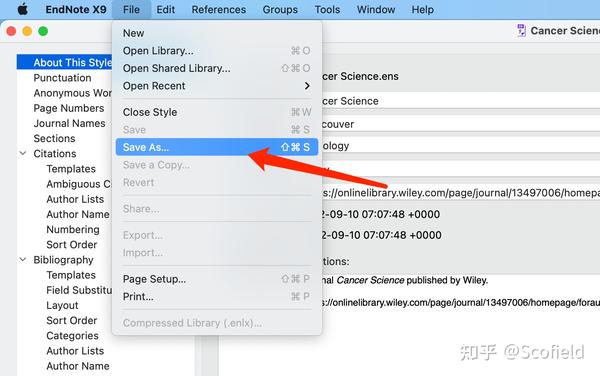Select Bibliography heading in sidebar
Image resolution: width=600 pixels, height=376 pixels.
coord(64,260)
